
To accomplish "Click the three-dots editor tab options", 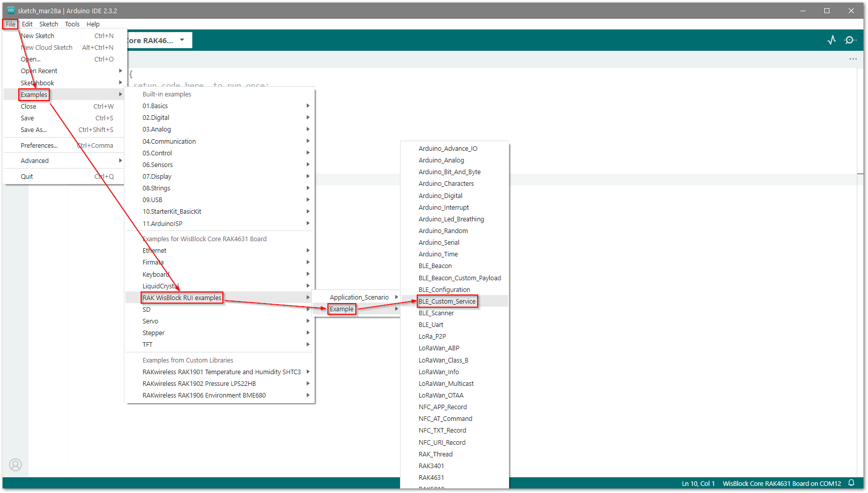I will click(x=853, y=59).
